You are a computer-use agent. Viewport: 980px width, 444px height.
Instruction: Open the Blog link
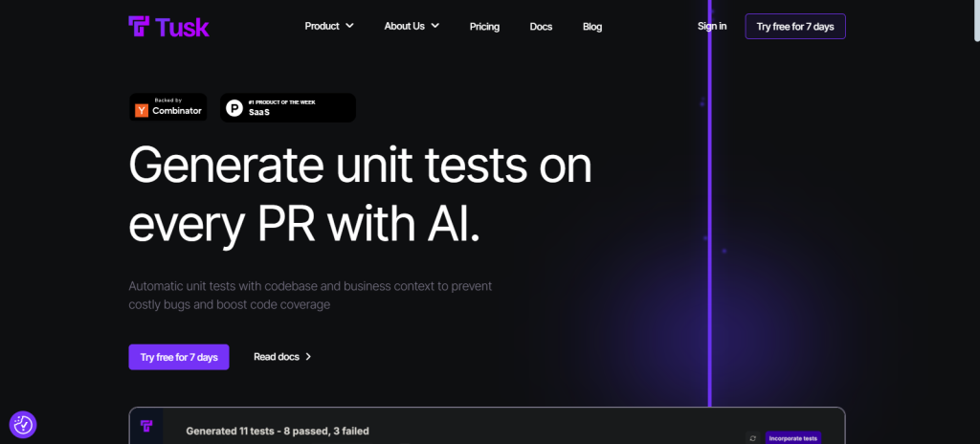click(591, 27)
